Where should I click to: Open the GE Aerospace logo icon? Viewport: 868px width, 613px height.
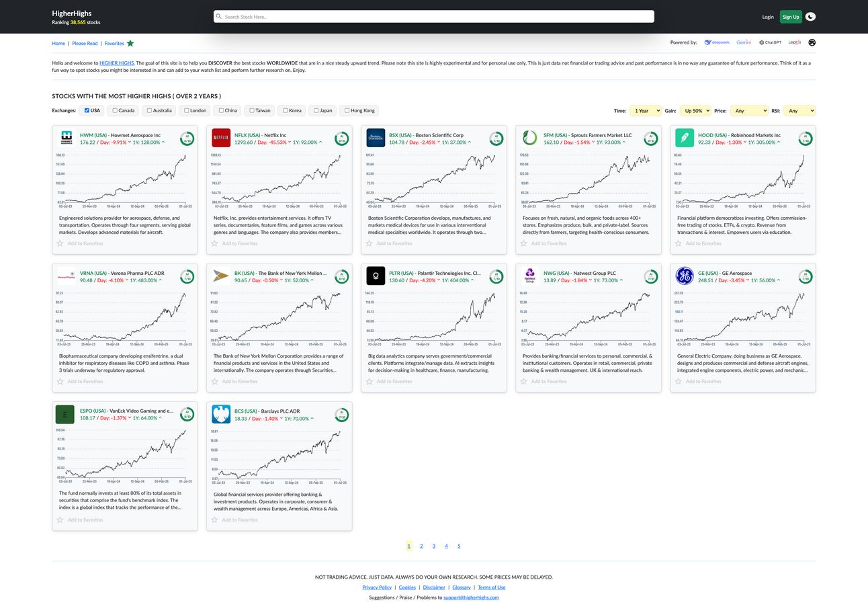point(685,276)
